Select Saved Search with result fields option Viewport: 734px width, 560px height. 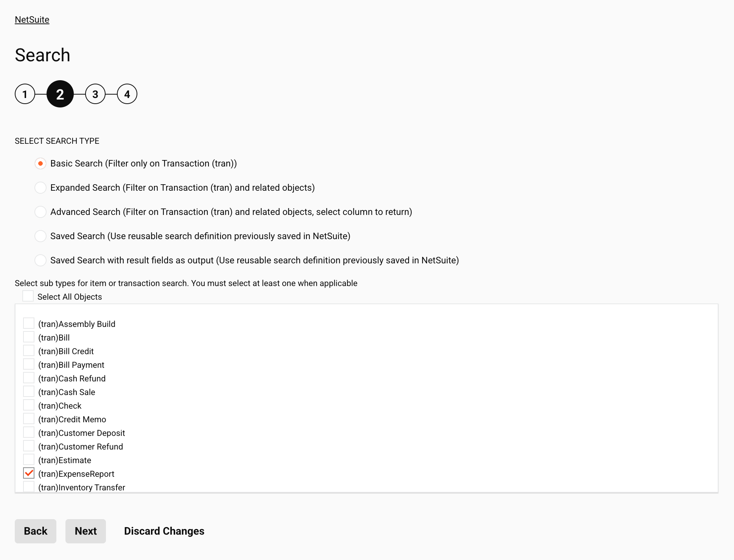coord(40,260)
